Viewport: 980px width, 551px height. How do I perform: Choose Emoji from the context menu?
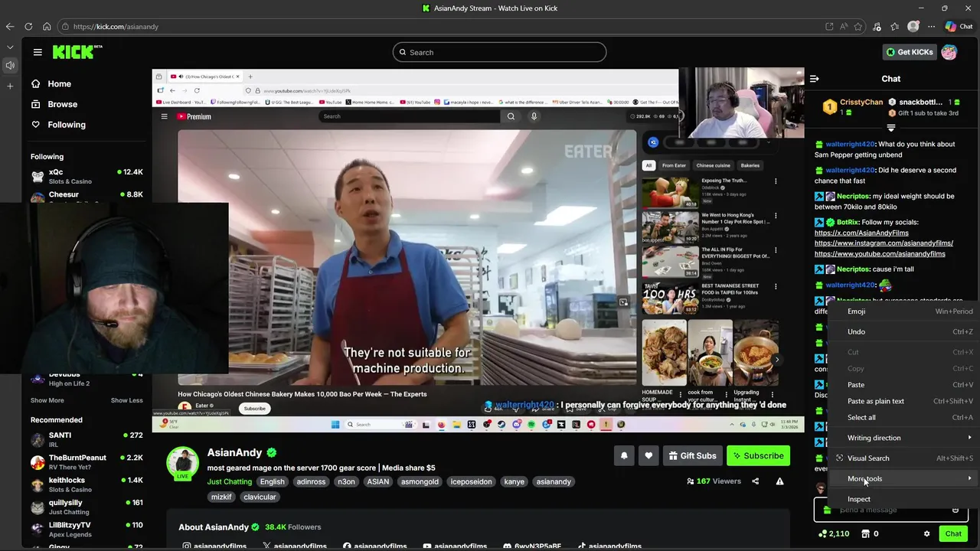click(903, 311)
